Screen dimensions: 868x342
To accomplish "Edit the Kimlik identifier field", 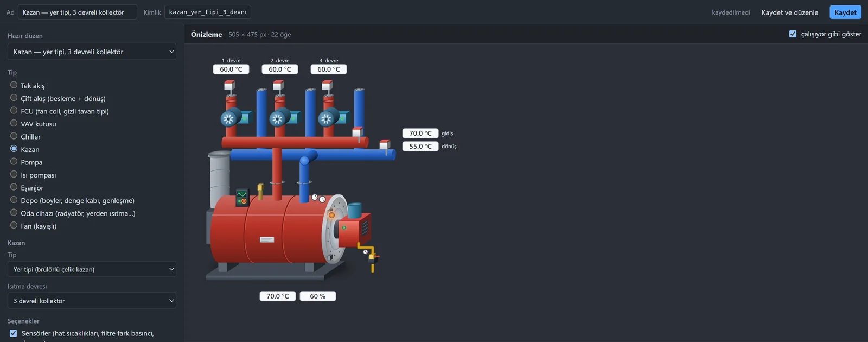I will [x=208, y=12].
